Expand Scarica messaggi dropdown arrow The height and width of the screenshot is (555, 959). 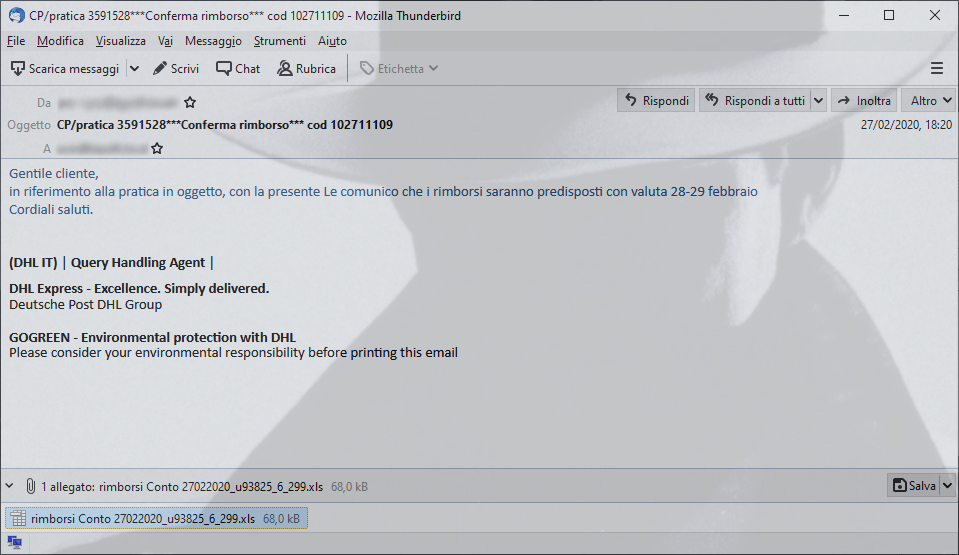pyautogui.click(x=135, y=69)
